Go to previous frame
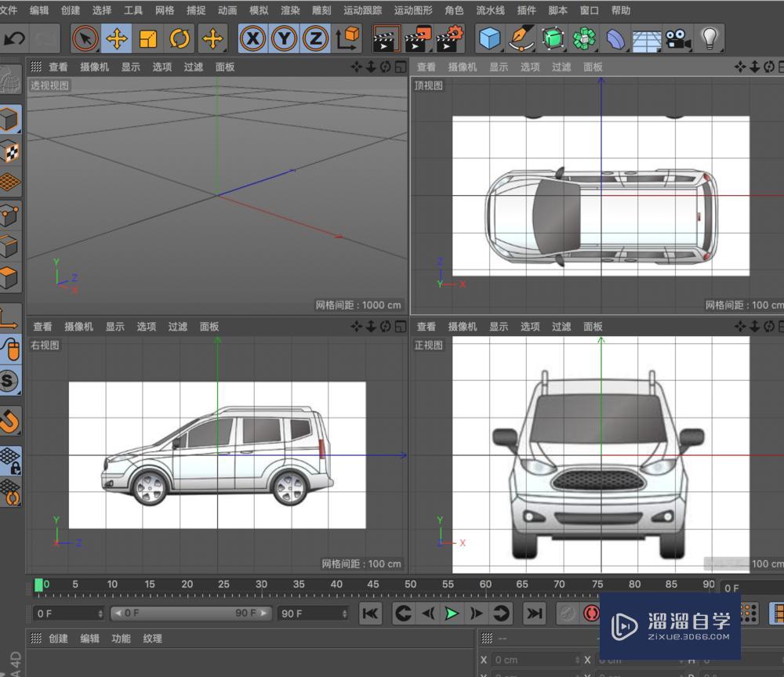 (428, 614)
